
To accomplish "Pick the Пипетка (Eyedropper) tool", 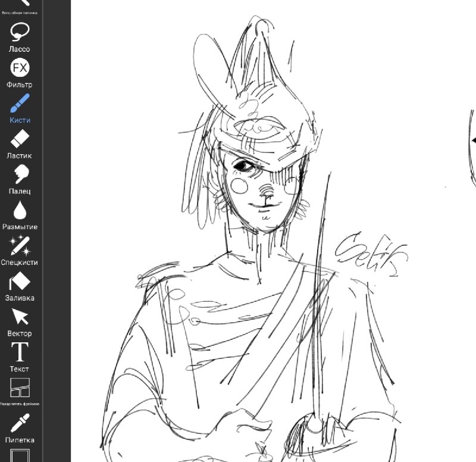I will [20, 429].
